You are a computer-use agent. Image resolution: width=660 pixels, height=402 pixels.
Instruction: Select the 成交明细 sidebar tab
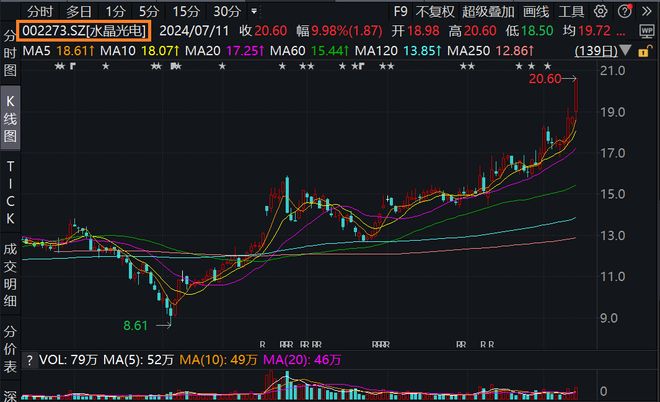(x=10, y=275)
